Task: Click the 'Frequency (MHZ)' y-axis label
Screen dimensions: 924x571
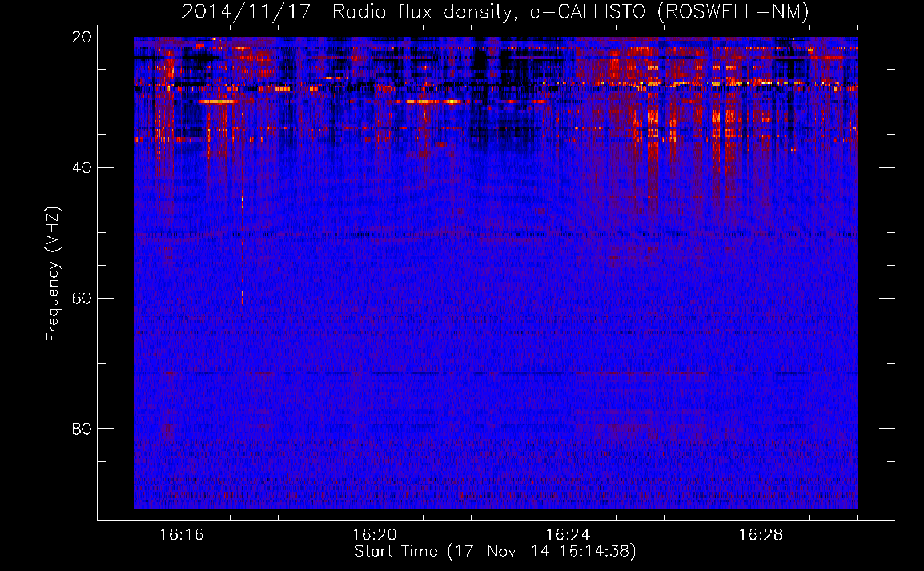Action: 53,274
